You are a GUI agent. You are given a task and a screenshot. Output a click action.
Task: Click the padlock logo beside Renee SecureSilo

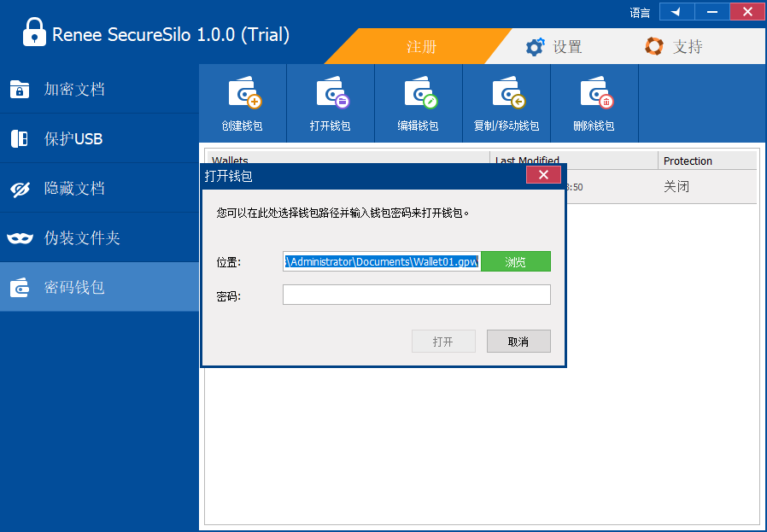coord(34,32)
